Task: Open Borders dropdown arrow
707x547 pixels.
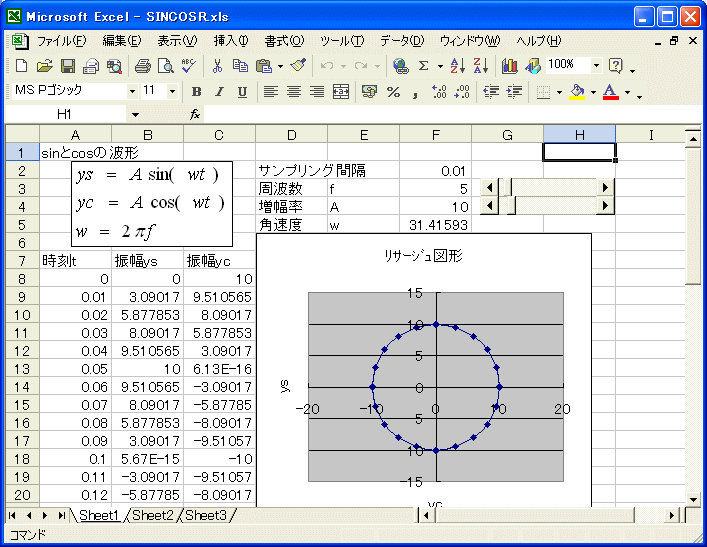Action: point(559,92)
